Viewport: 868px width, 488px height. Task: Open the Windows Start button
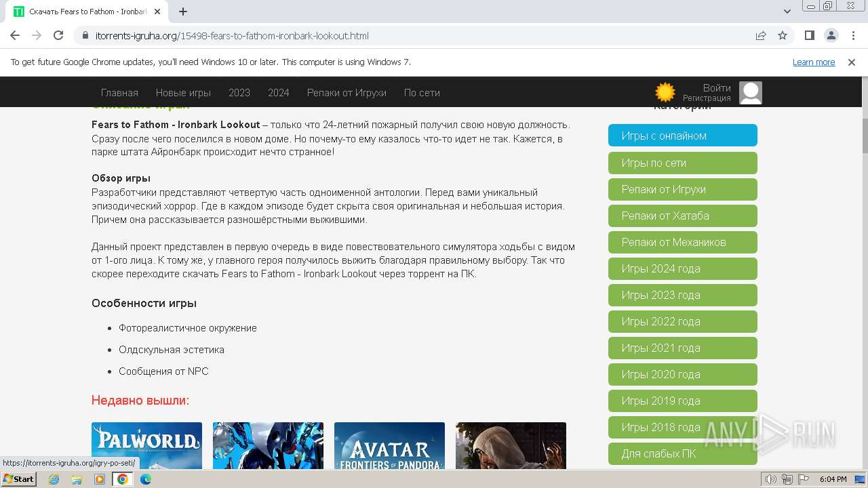(18, 479)
